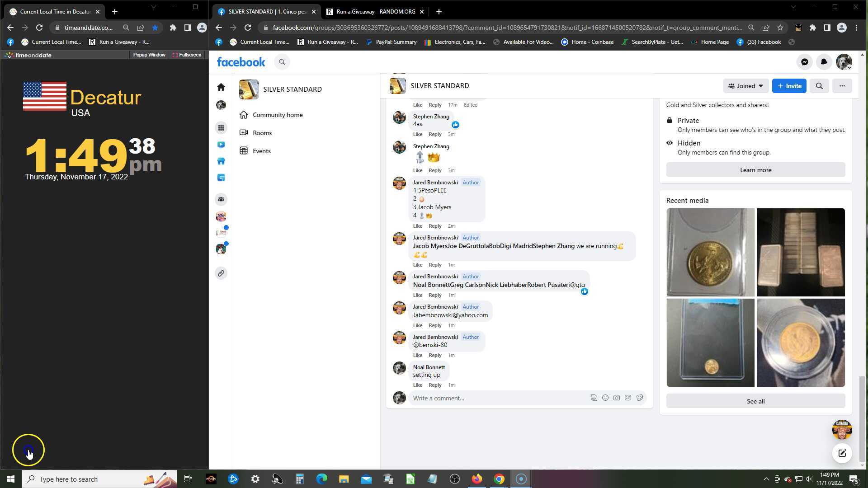This screenshot has height=488, width=868.
Task: Open account profile picture menu
Action: pyautogui.click(x=844, y=62)
